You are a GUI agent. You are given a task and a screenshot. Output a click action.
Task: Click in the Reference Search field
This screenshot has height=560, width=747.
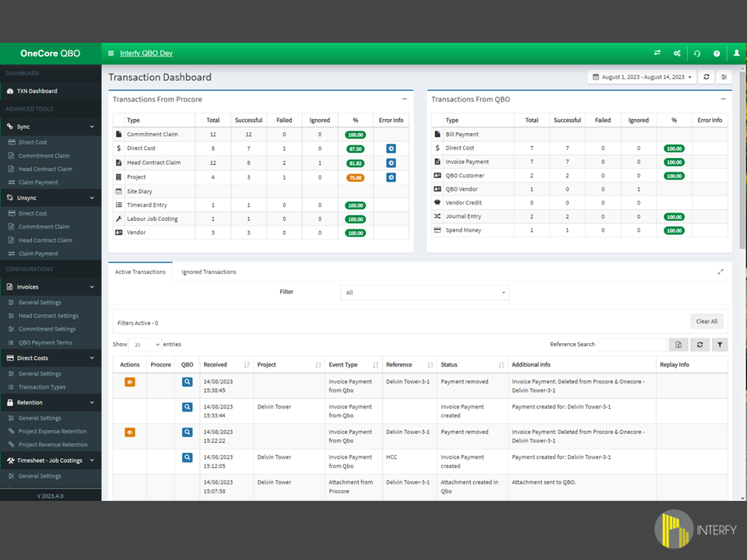[632, 345]
